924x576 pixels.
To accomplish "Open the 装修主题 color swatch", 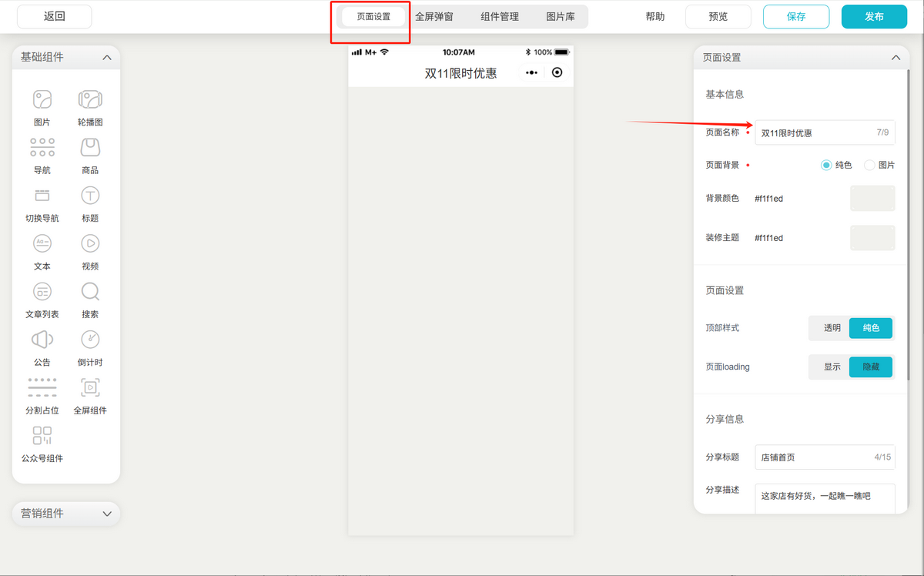I will pyautogui.click(x=872, y=238).
